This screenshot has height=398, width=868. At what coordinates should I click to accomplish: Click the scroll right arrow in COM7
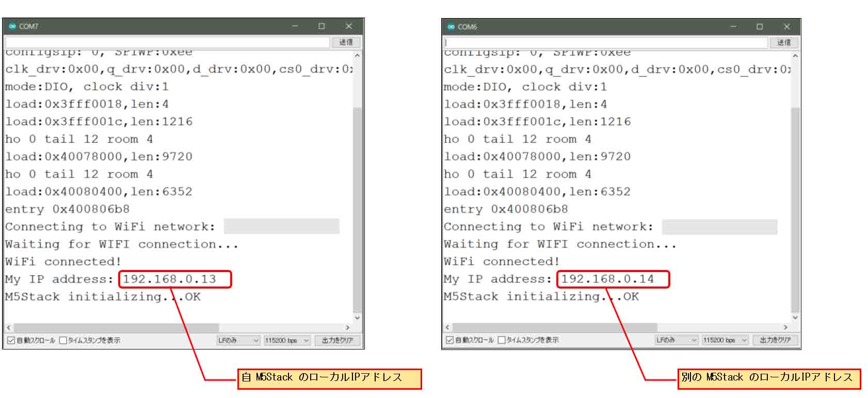click(x=347, y=327)
